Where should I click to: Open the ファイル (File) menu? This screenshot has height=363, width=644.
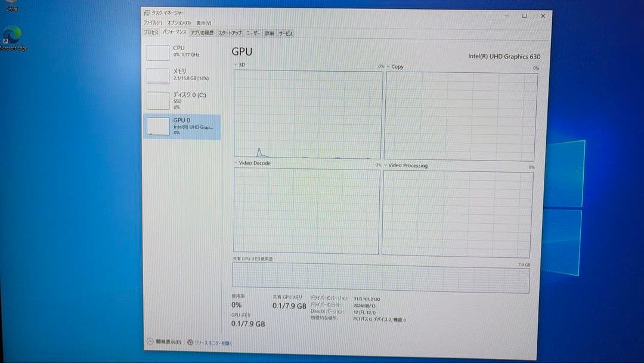152,22
